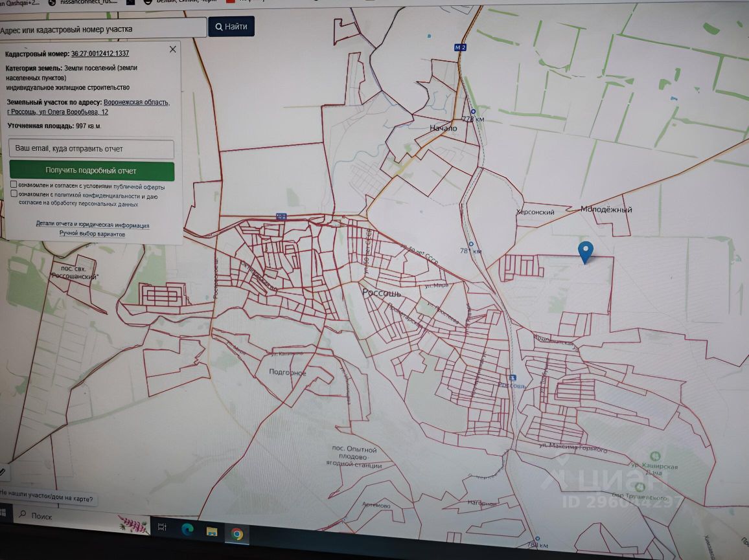The height and width of the screenshot is (560, 749).
Task: Click the Начало settlement label
Action: point(443,128)
